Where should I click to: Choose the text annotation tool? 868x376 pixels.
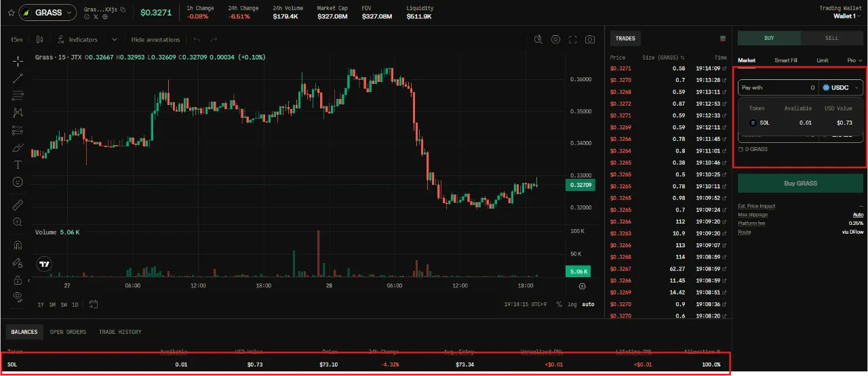pyautogui.click(x=18, y=165)
